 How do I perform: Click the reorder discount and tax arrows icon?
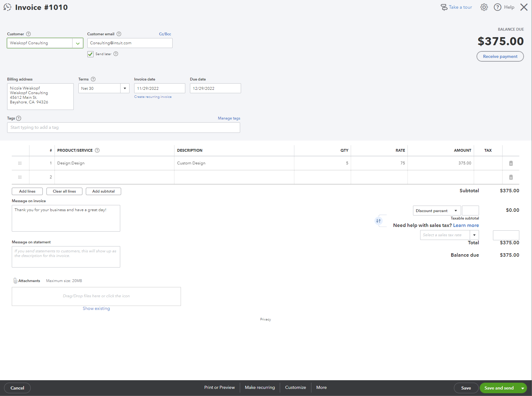379,221
